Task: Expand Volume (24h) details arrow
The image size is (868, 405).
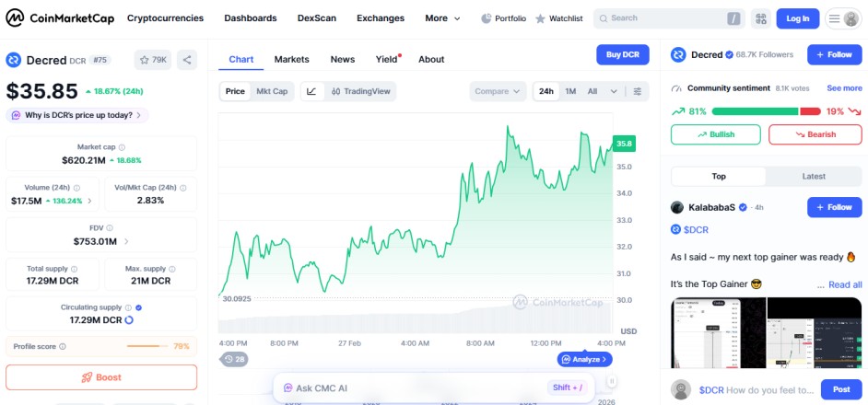Action: tap(90, 201)
